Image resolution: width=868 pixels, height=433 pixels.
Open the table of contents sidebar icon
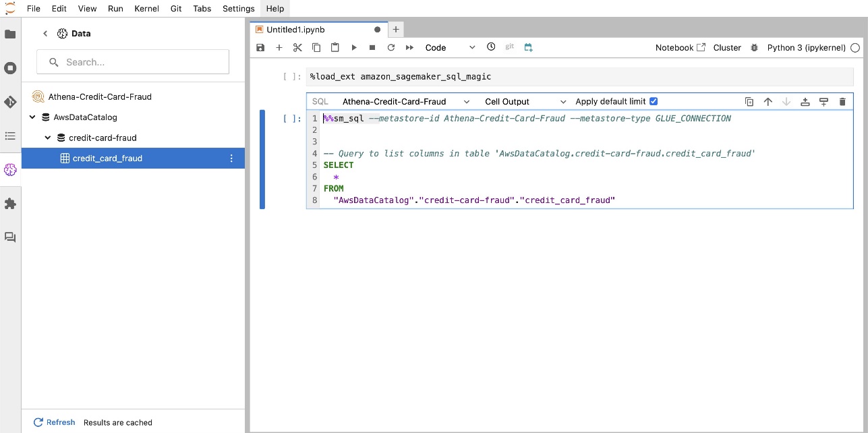(10, 136)
